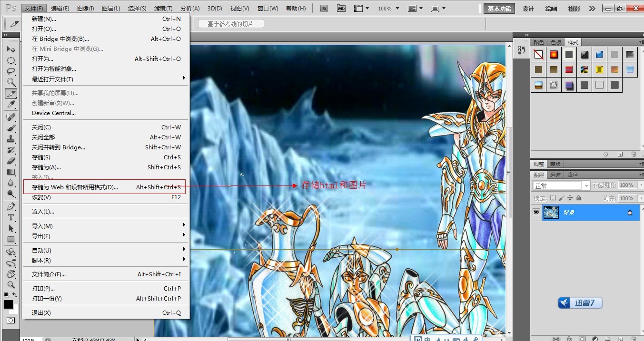
Task: Click the clear style icon in the Styles panel
Action: pyautogui.click(x=606, y=154)
